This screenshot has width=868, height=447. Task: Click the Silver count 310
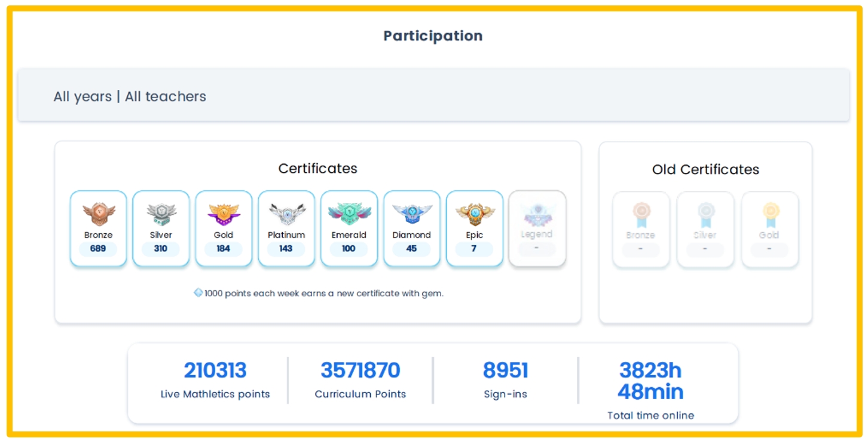(x=161, y=248)
